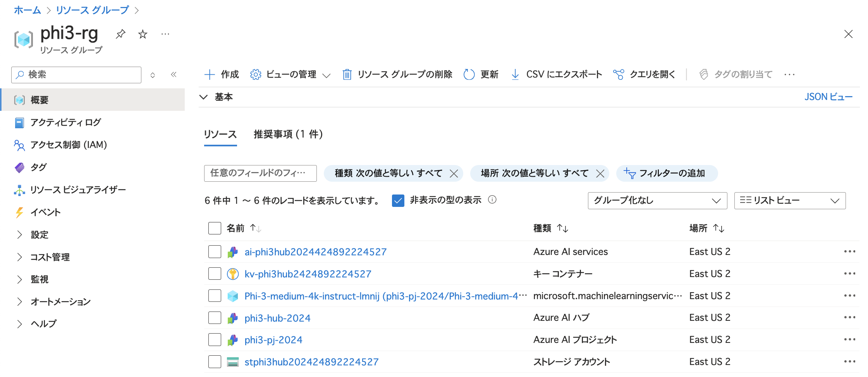
Task: Open Phi-3-medium-4k-instruct-lmnij resource link
Action: point(385,296)
